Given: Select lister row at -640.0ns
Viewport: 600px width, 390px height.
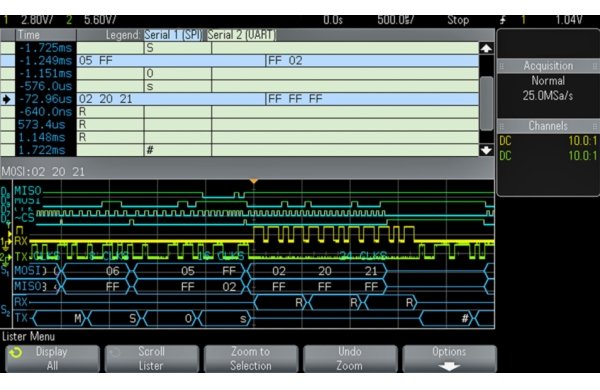Looking at the screenshot, I should click(x=240, y=112).
